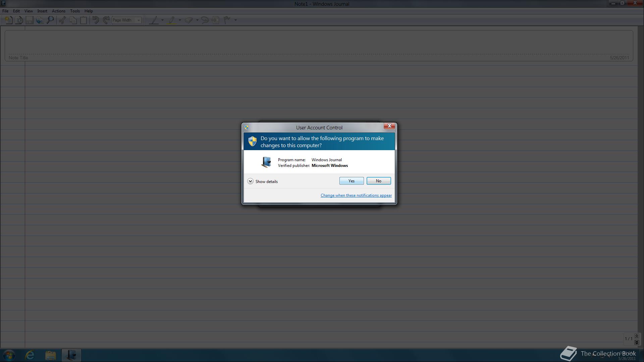Open the Flag color dropdown arrow
Screen dimensions: 644x362
click(x=235, y=20)
